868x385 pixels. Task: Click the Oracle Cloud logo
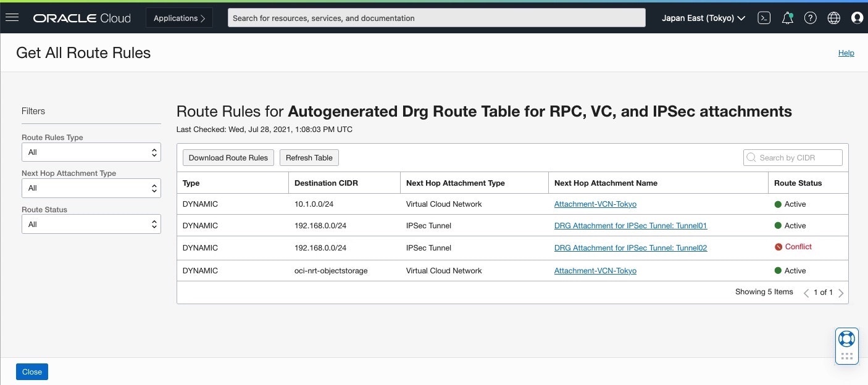point(82,18)
